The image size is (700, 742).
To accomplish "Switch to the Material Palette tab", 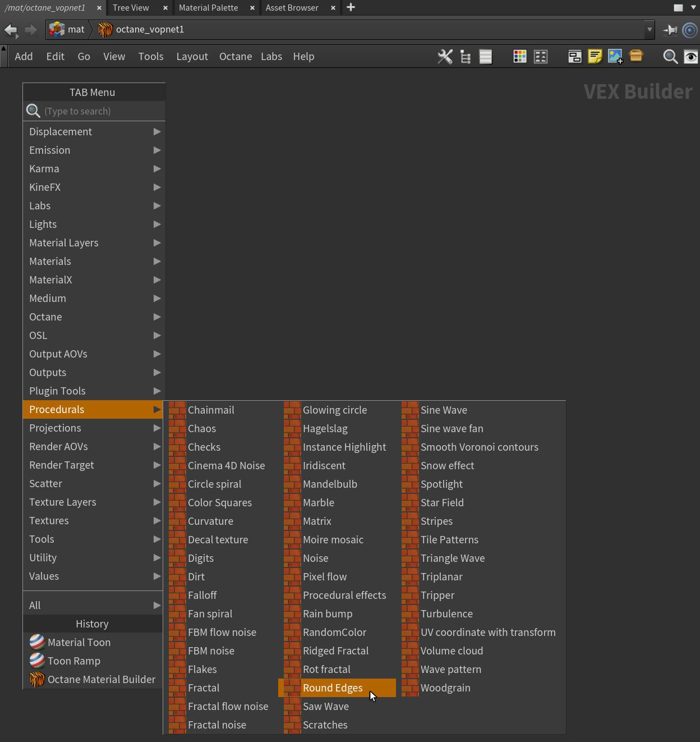I will 208,7.
